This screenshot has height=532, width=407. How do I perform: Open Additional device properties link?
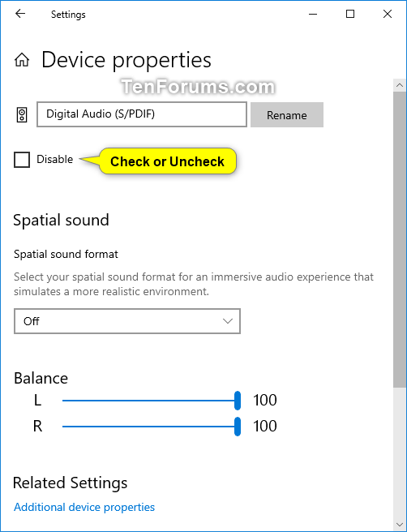pos(84,507)
